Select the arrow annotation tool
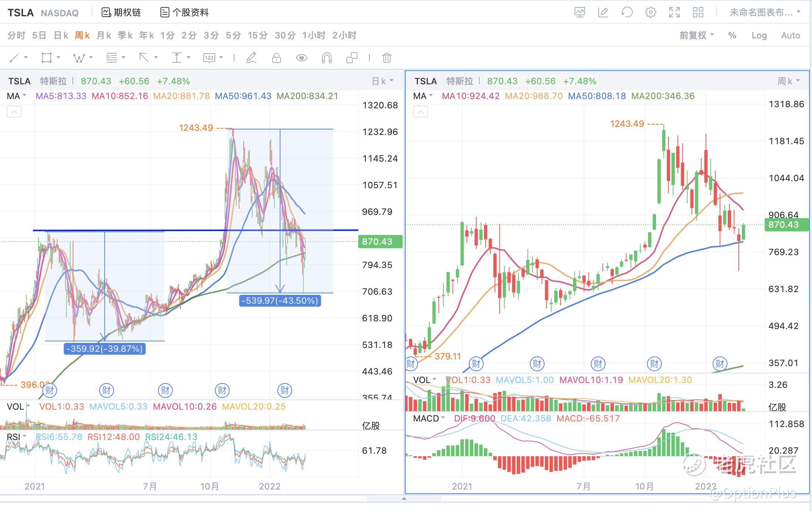Image resolution: width=812 pixels, height=511 pixels. click(144, 58)
